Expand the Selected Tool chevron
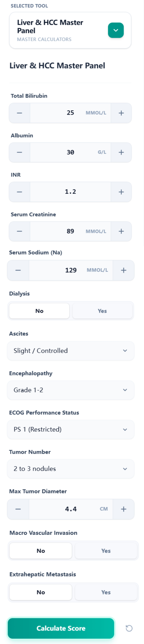144x644 pixels. pyautogui.click(x=116, y=30)
